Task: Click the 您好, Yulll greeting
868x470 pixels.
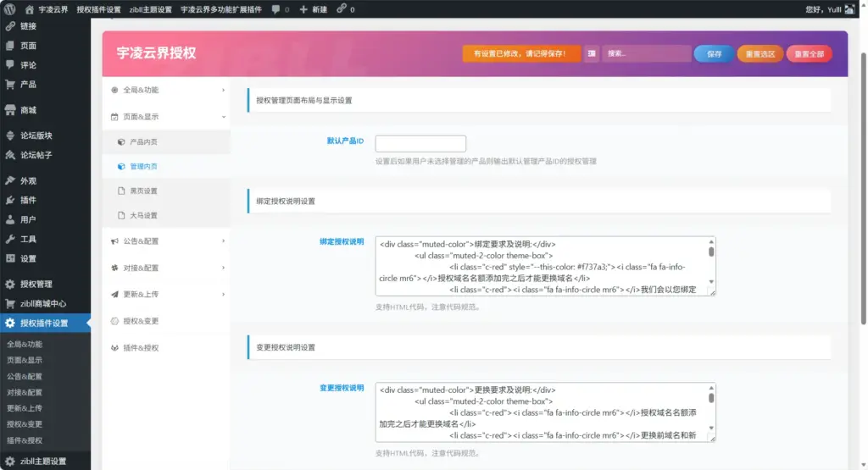Action: 823,9
